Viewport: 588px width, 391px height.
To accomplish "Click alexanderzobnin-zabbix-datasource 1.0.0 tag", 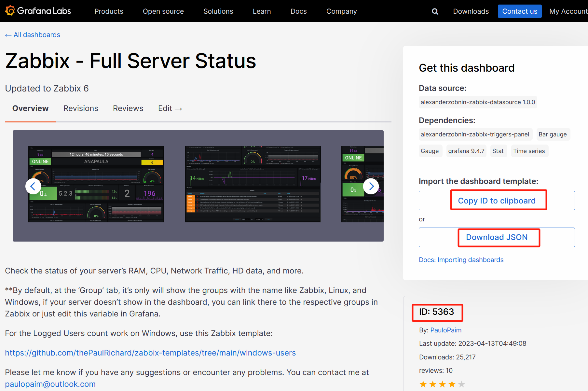I will 478,102.
